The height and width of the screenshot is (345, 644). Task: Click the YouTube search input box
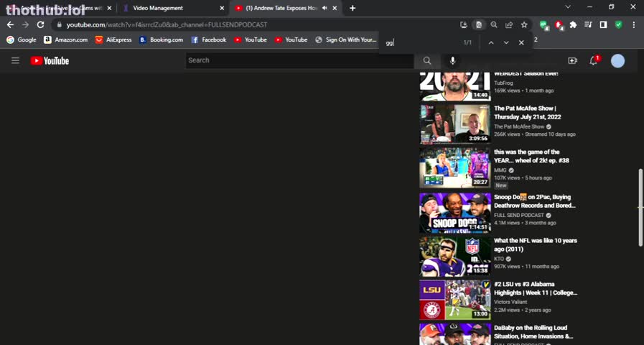300,61
